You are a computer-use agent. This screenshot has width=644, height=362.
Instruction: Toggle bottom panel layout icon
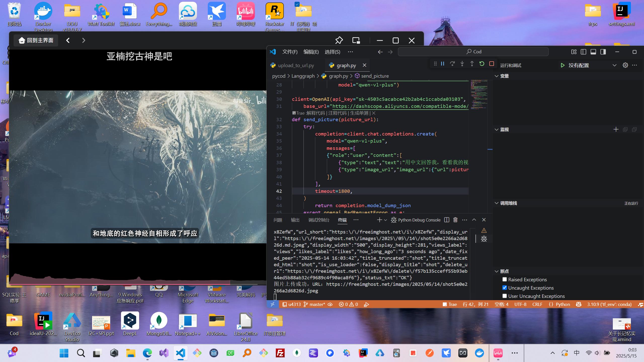coord(593,52)
